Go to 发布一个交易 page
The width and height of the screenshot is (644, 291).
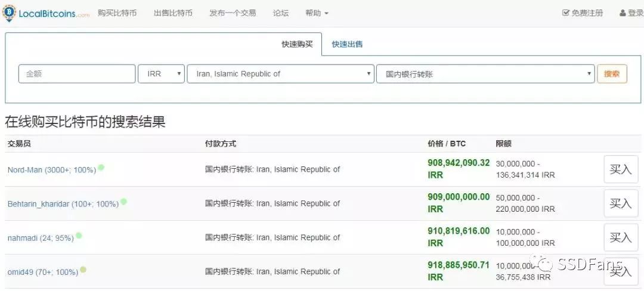coord(233,13)
